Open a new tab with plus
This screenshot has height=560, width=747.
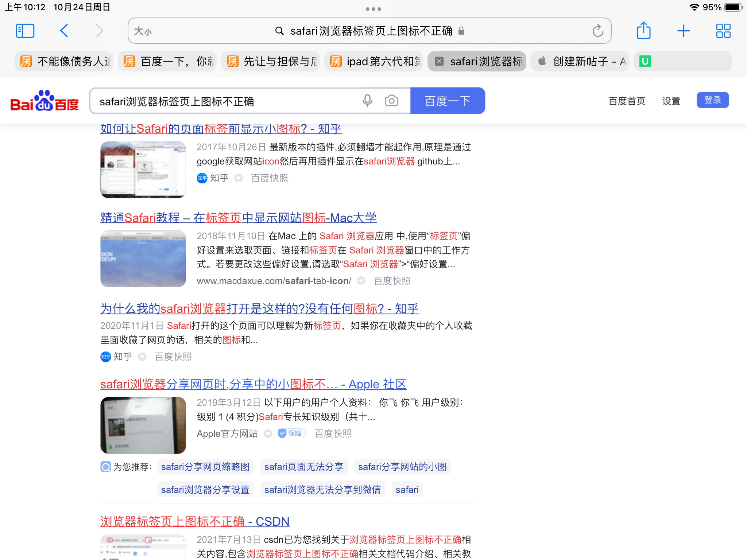click(x=683, y=31)
